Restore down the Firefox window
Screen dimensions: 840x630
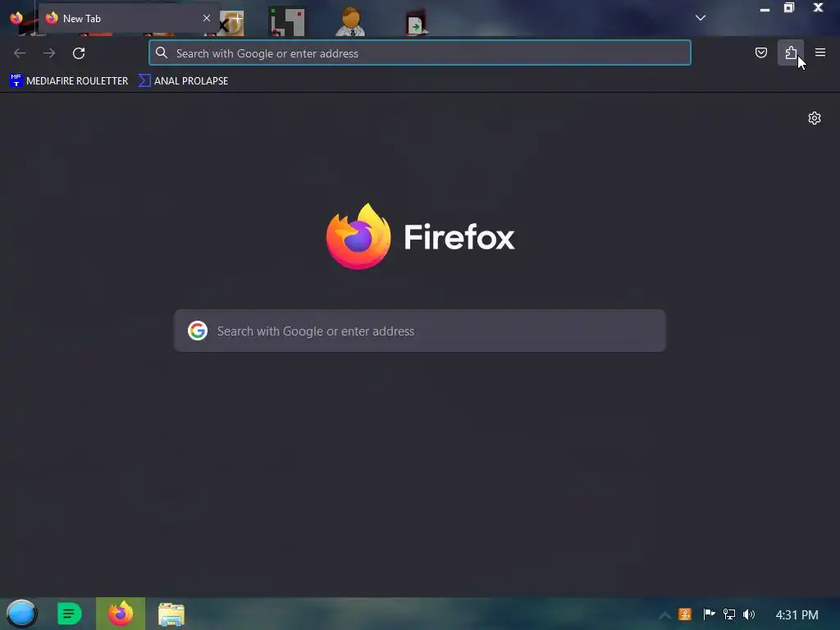coord(789,7)
